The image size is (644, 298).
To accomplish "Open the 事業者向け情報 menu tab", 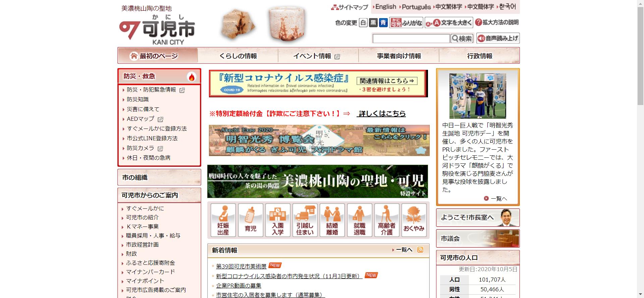I will point(399,56).
